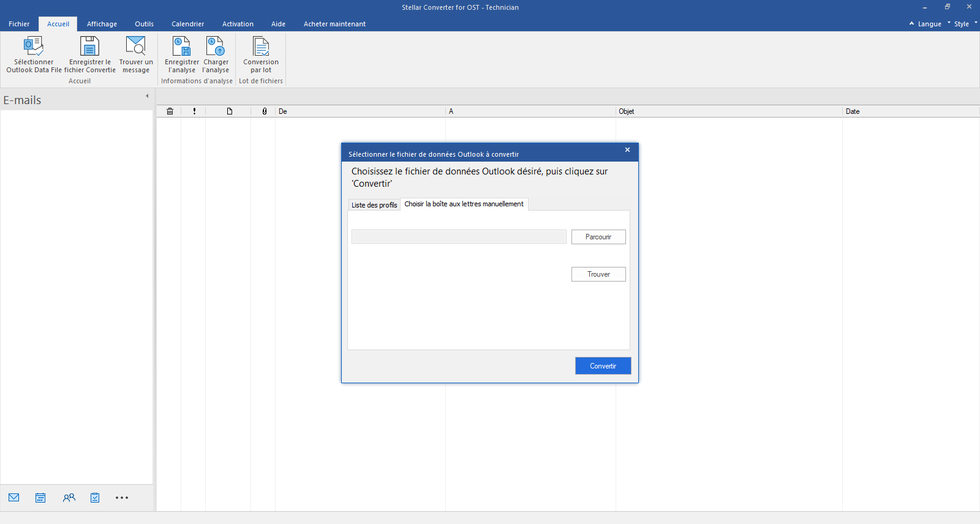Open the Aide ribbon tab
Viewport: 980px width, 524px height.
[x=278, y=24]
